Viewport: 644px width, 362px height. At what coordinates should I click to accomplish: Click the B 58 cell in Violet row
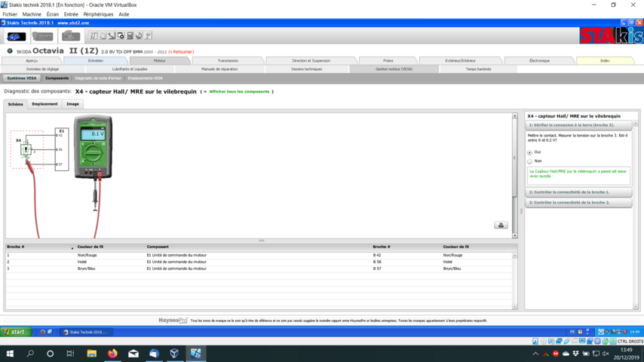[378, 262]
